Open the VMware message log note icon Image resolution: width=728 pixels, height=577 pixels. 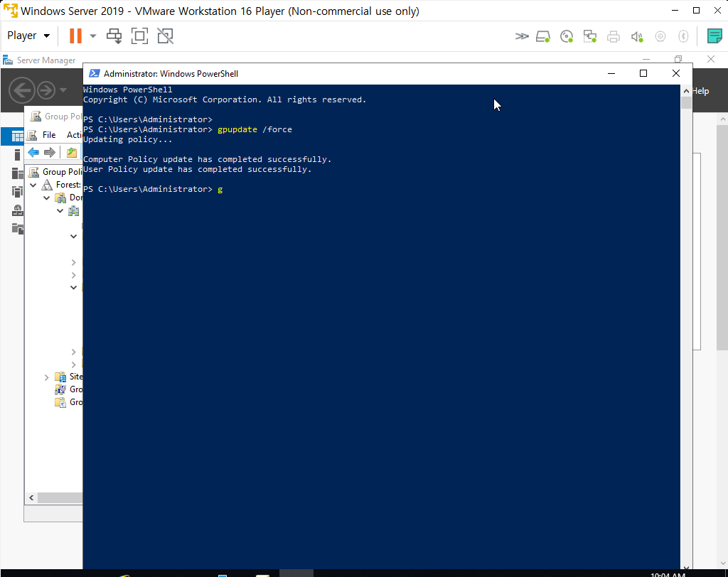714,36
